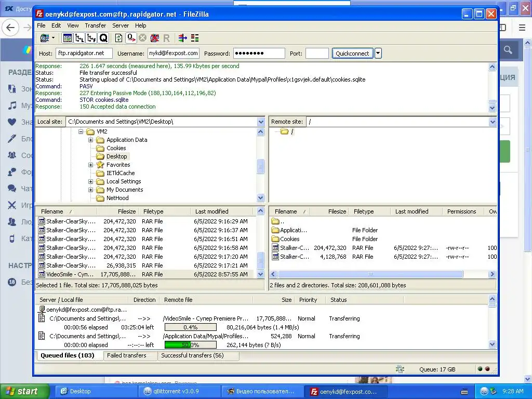
Task: Sort local files by Last modified
Action: tap(222, 211)
